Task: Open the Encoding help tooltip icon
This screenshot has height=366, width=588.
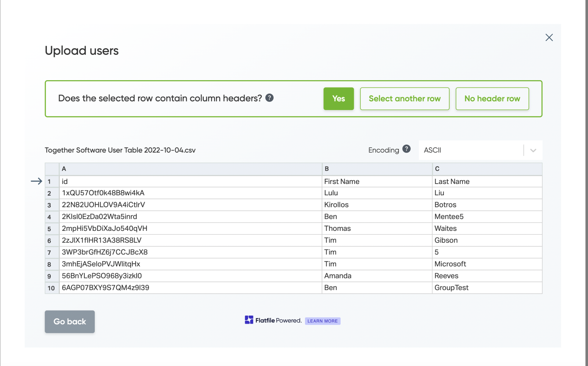Action: [407, 149]
